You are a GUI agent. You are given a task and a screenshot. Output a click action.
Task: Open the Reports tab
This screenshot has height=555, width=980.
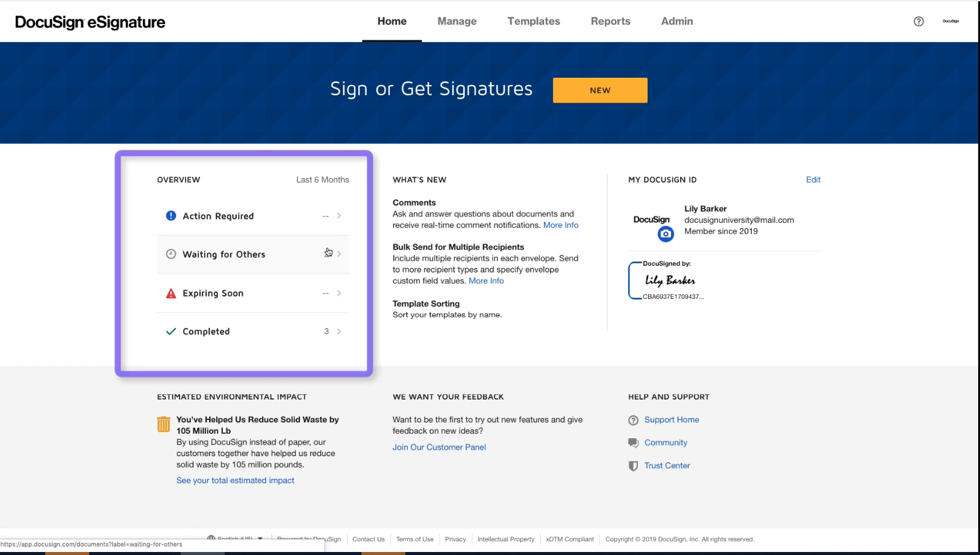pos(611,21)
